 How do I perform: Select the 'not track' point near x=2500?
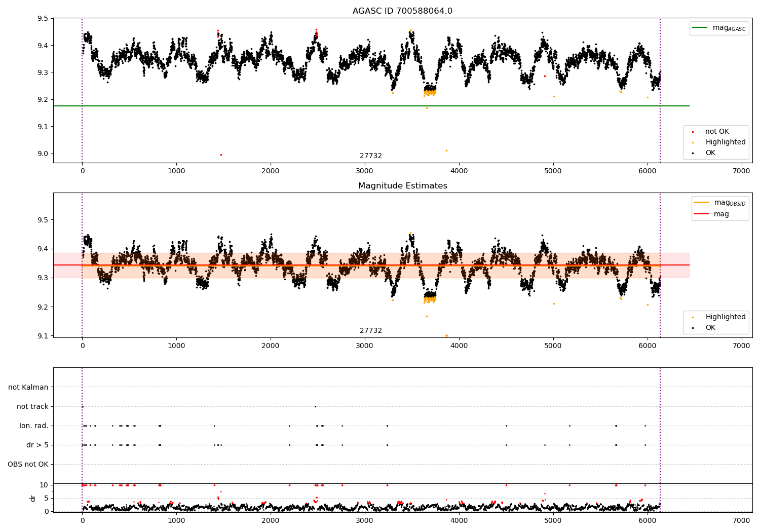click(x=315, y=406)
